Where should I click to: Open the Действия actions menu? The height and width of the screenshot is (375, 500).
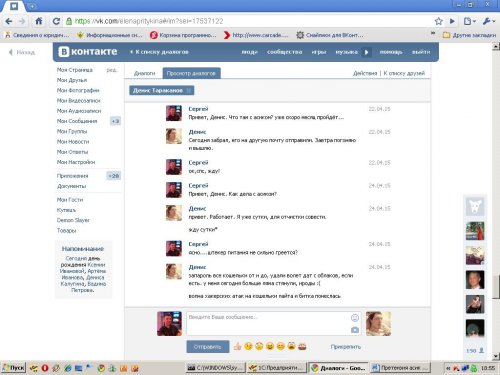[x=365, y=73]
